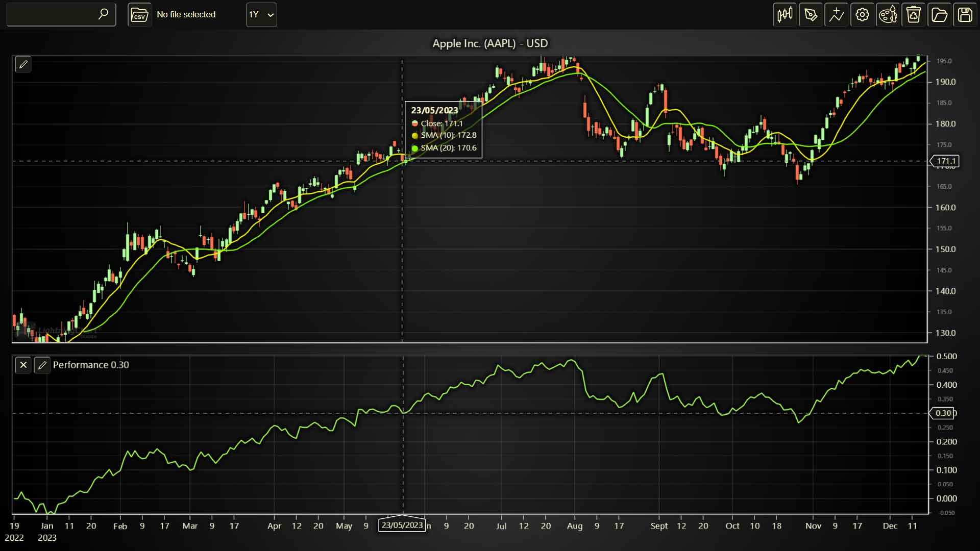Image resolution: width=980 pixels, height=551 pixels.
Task: Click the Performance 0.30 label
Action: coord(91,365)
